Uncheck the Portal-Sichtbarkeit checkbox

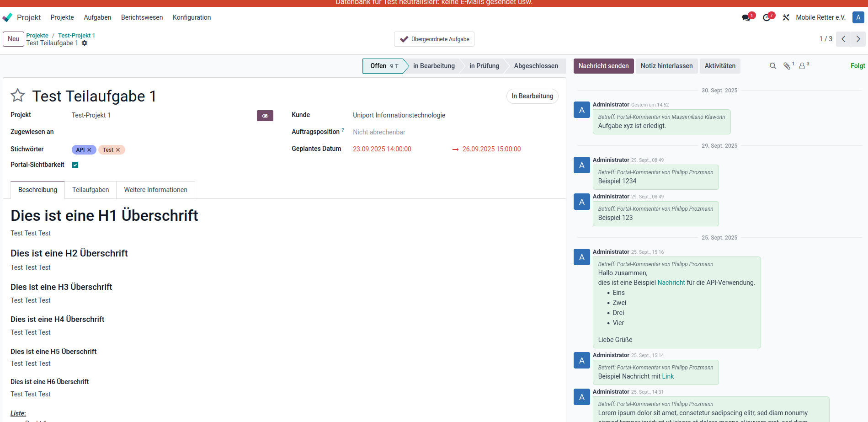click(x=75, y=165)
